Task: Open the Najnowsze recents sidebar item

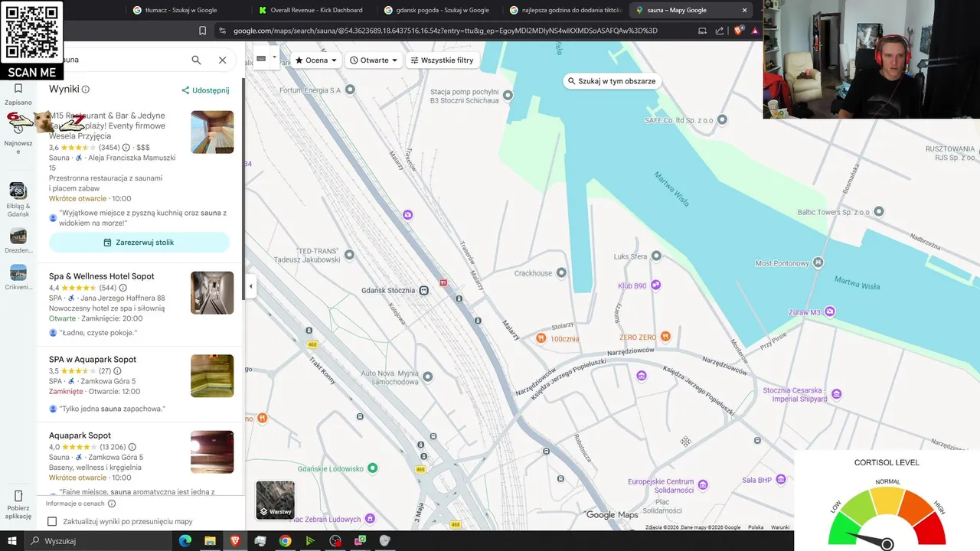Action: pyautogui.click(x=18, y=138)
